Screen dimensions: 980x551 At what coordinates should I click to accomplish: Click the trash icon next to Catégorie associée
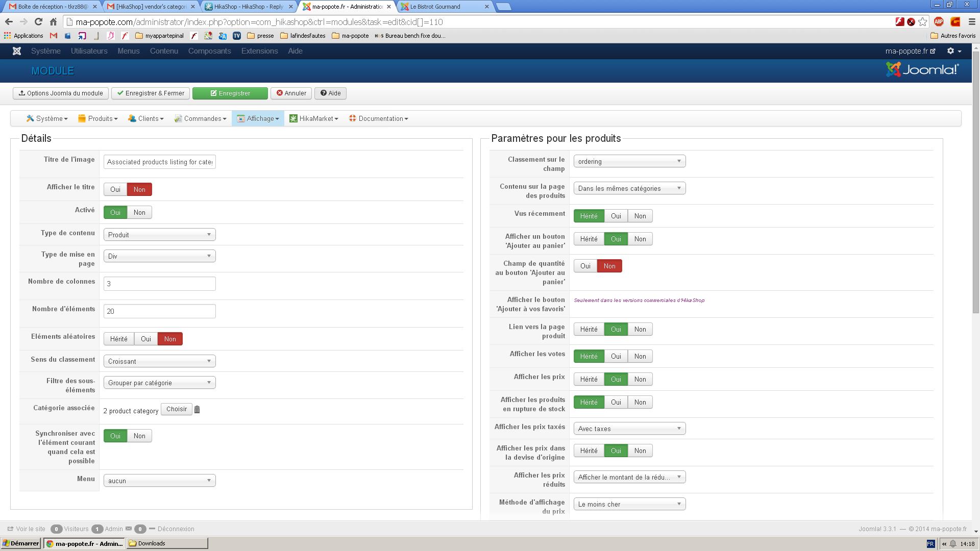[197, 410]
